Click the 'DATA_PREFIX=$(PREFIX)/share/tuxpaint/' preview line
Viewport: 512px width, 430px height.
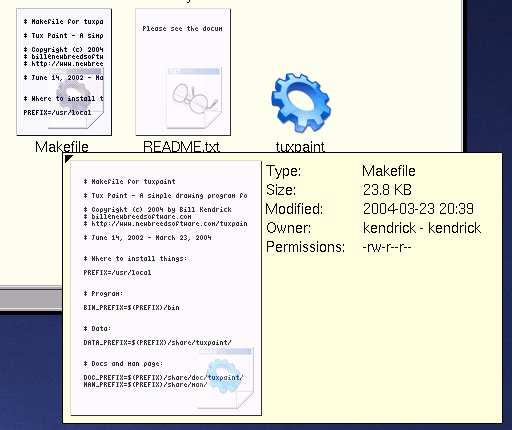tap(157, 342)
